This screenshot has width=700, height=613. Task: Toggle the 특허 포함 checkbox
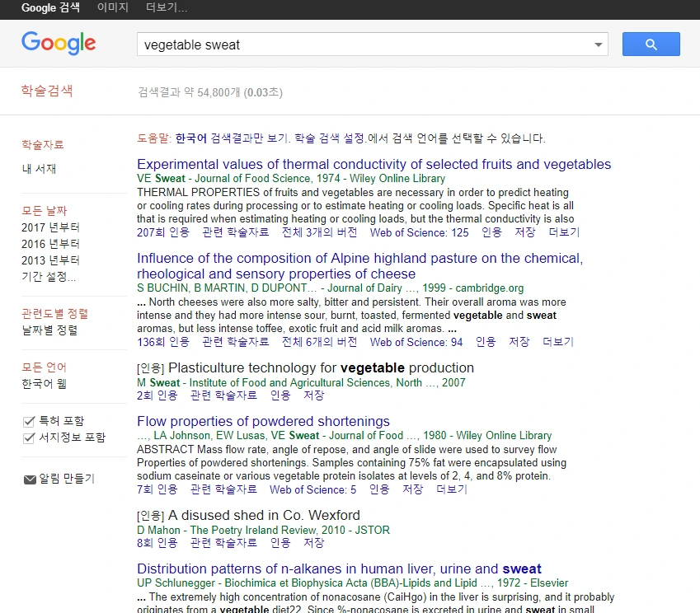29,421
